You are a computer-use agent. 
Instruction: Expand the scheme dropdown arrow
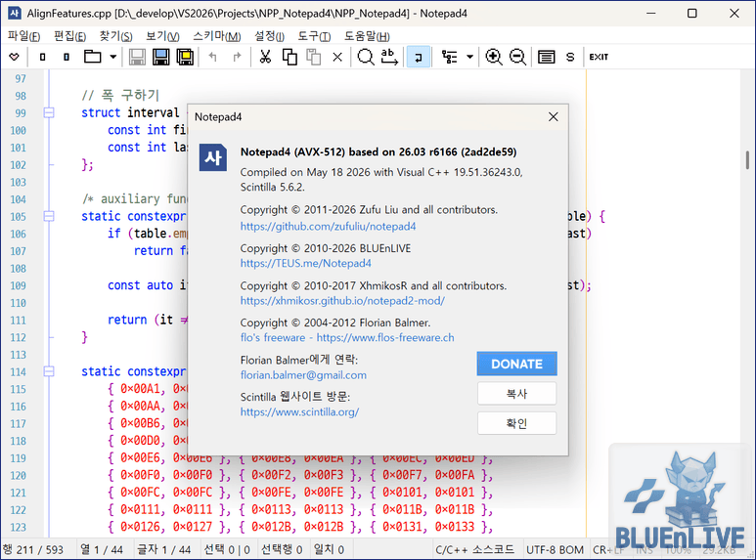tap(469, 57)
